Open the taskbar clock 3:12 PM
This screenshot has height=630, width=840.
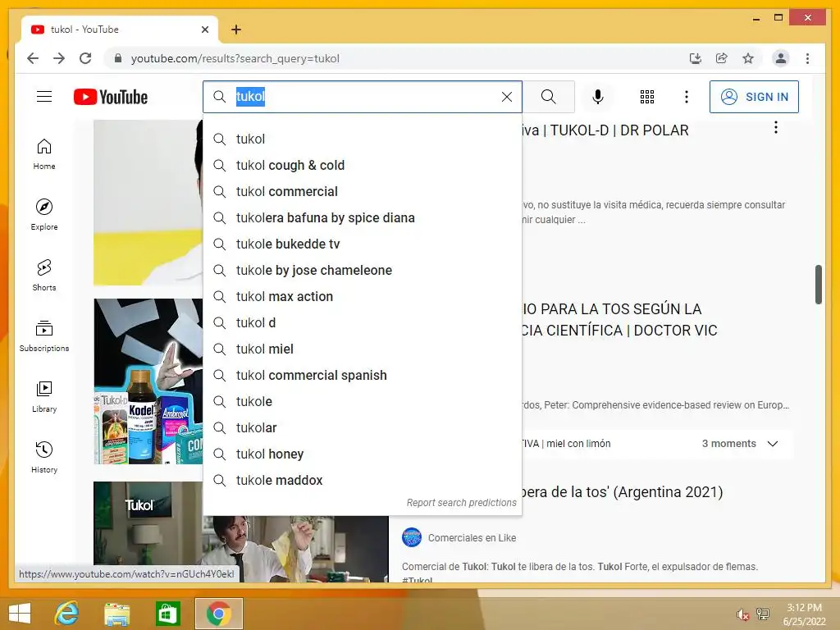(x=804, y=614)
